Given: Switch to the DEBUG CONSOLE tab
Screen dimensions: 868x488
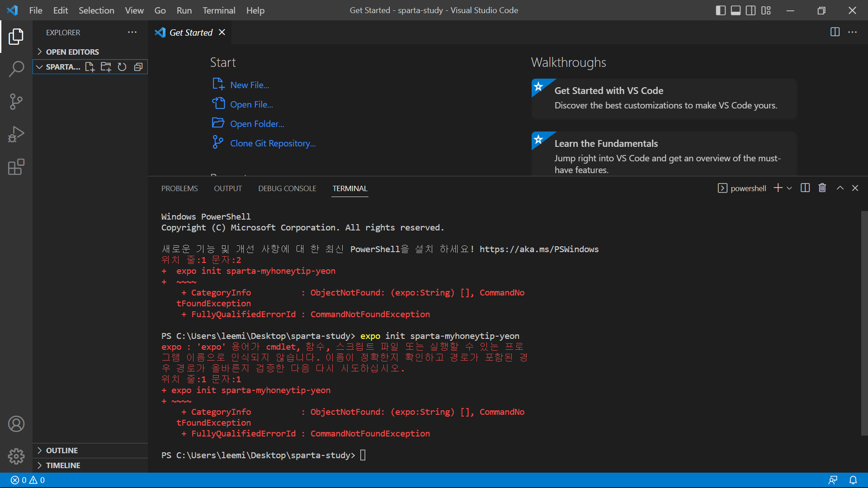Looking at the screenshot, I should coord(287,188).
